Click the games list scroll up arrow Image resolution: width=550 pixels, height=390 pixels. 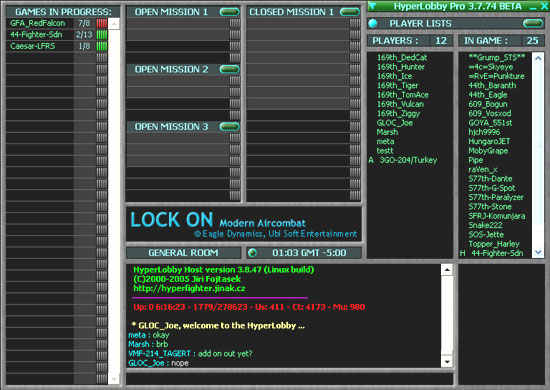pyautogui.click(x=114, y=24)
